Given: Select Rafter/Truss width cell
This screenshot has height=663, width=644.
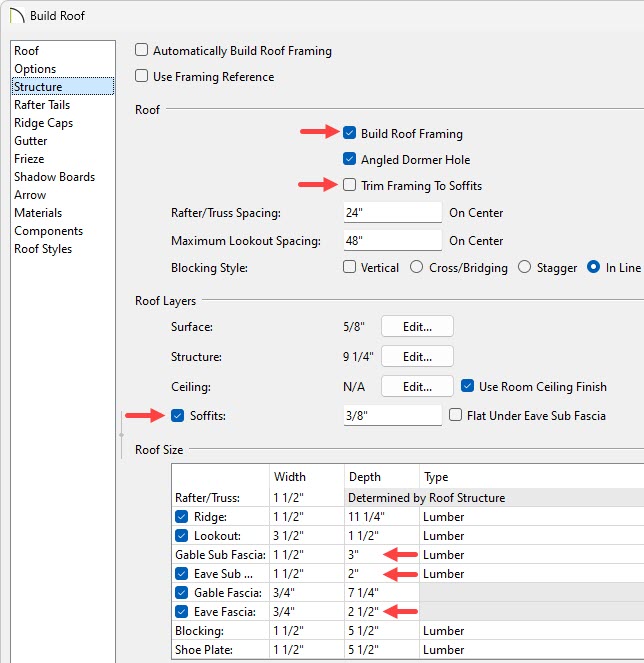Looking at the screenshot, I should [307, 498].
